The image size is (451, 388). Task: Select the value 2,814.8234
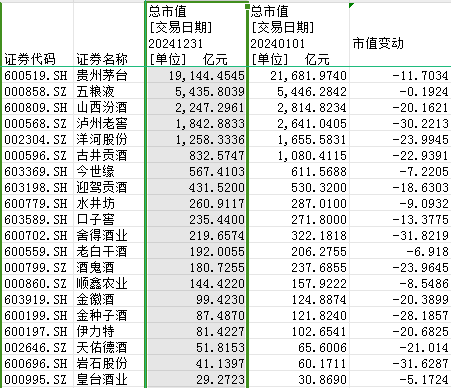(299, 107)
